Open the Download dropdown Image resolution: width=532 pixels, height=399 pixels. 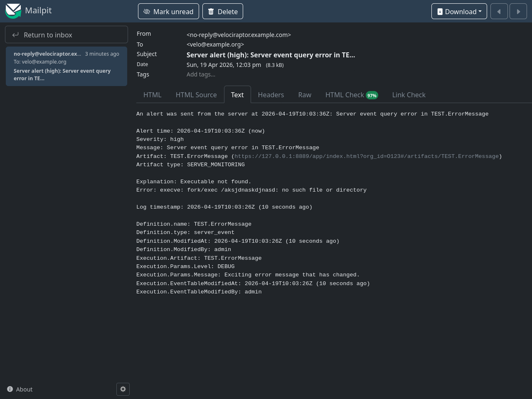(x=459, y=12)
